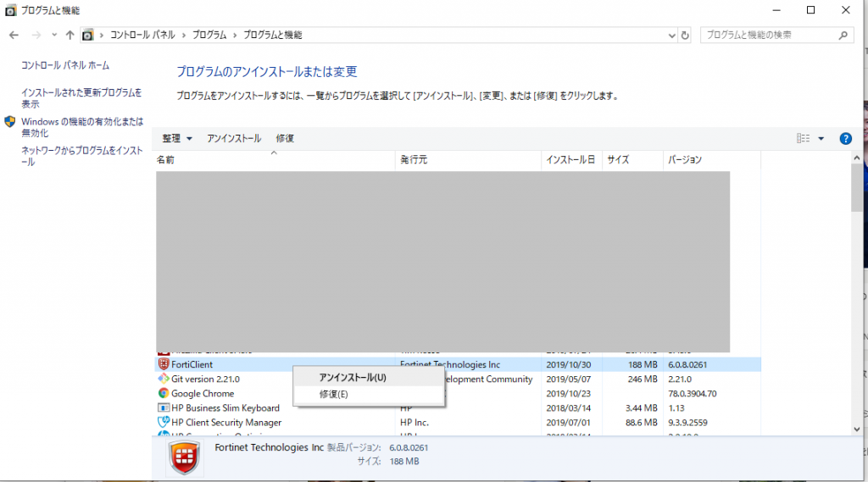The height and width of the screenshot is (482, 868).
Task: Click the vertical scrollbar thumb
Action: tap(856, 187)
